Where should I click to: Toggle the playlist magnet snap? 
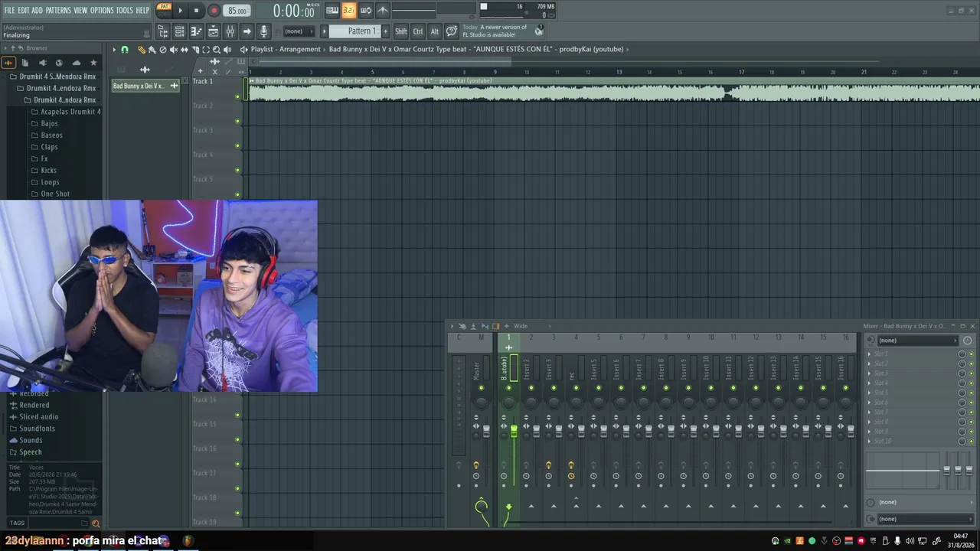click(x=125, y=50)
